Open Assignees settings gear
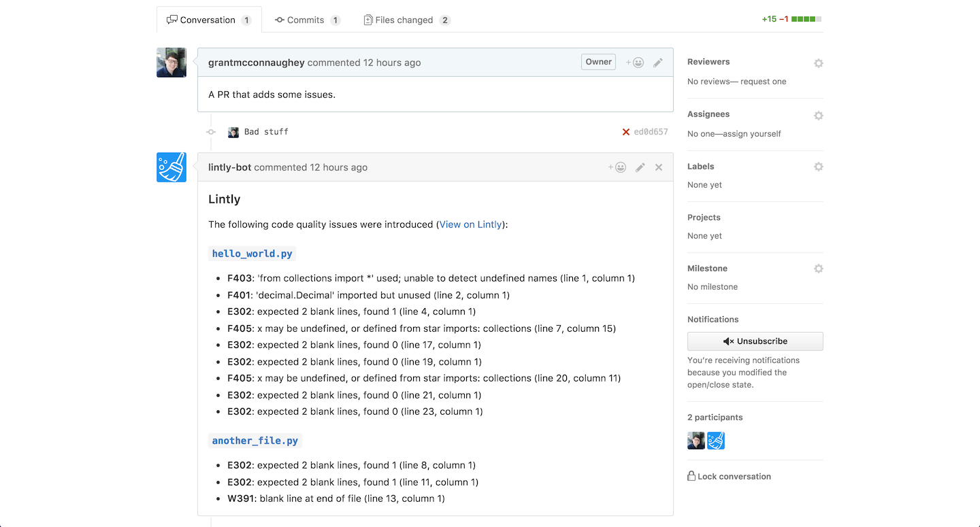Image resolution: width=980 pixels, height=527 pixels. [819, 116]
